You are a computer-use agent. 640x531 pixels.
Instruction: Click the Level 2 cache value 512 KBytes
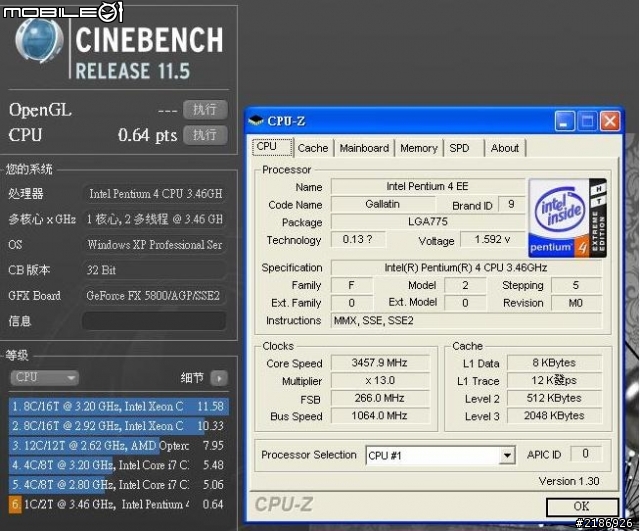pyautogui.click(x=554, y=398)
